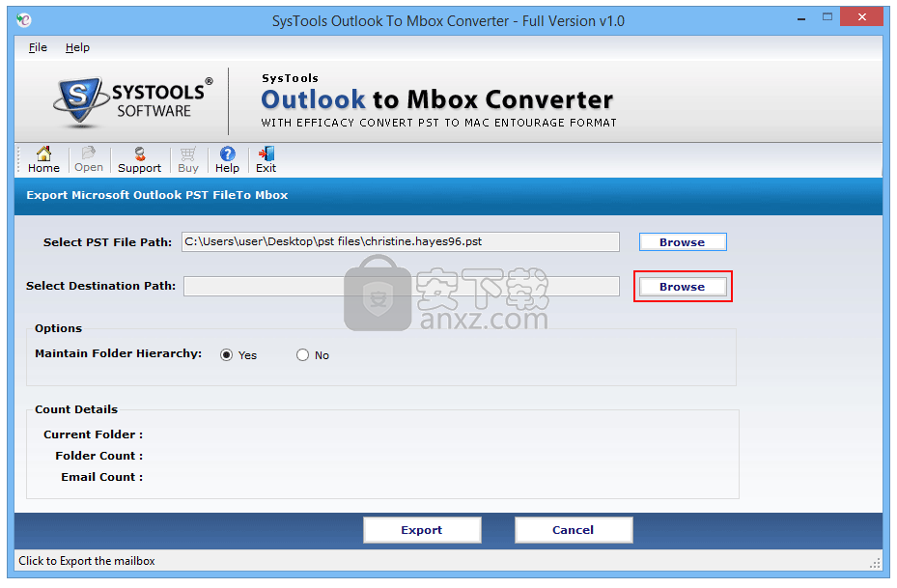Browse for the destination path
The image size is (897, 588).
pos(683,287)
